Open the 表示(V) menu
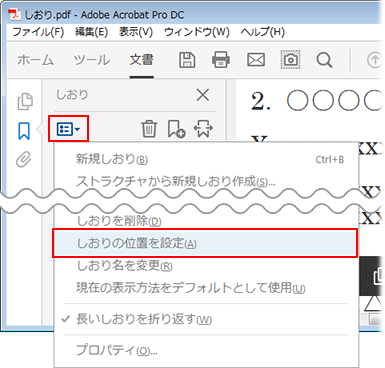This screenshot has width=385, height=368. pos(136,32)
